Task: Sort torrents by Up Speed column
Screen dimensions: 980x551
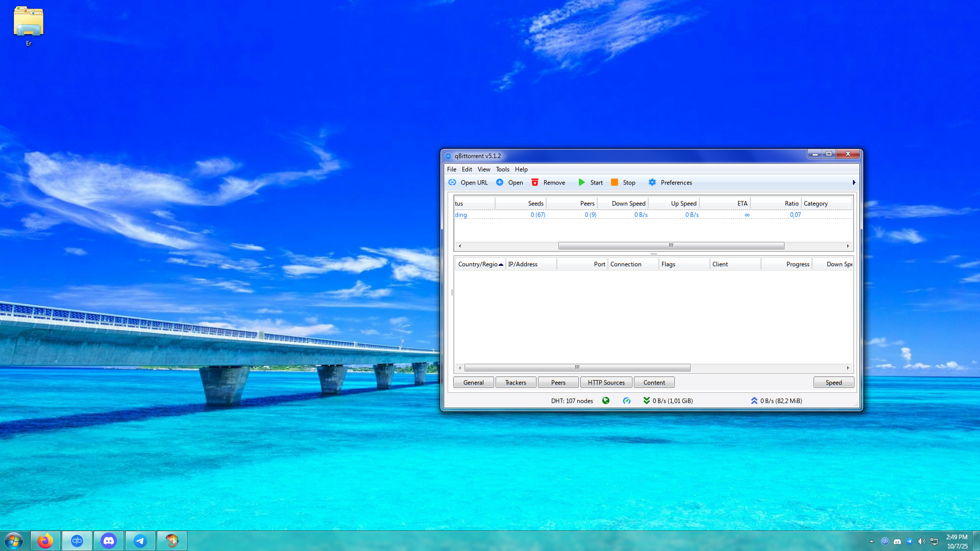Action: [x=674, y=204]
